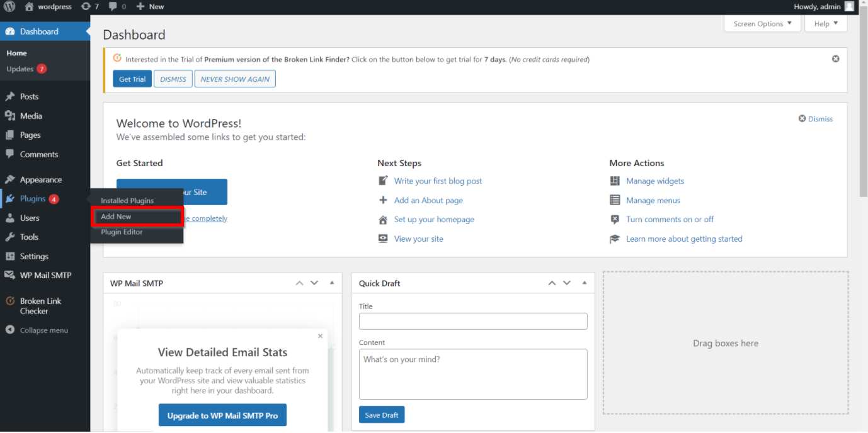The image size is (868, 433).
Task: Toggle WP Mail SMTP widget panel
Action: click(332, 283)
